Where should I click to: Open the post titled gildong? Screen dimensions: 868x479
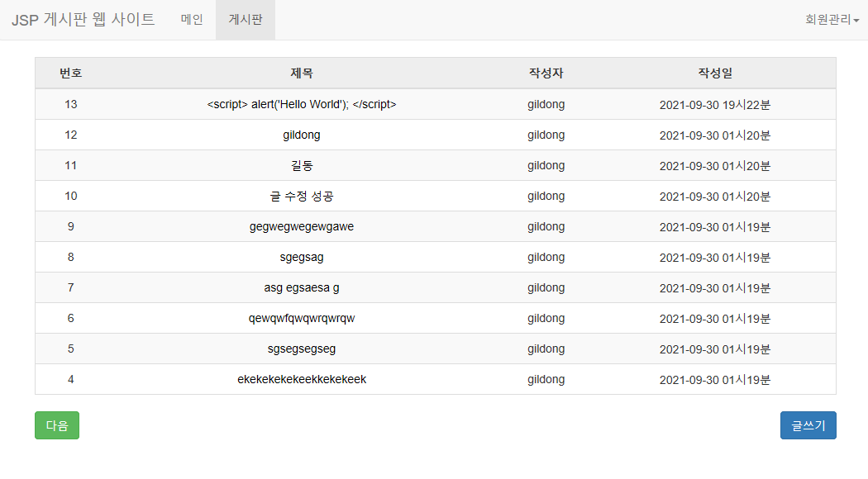pos(302,135)
